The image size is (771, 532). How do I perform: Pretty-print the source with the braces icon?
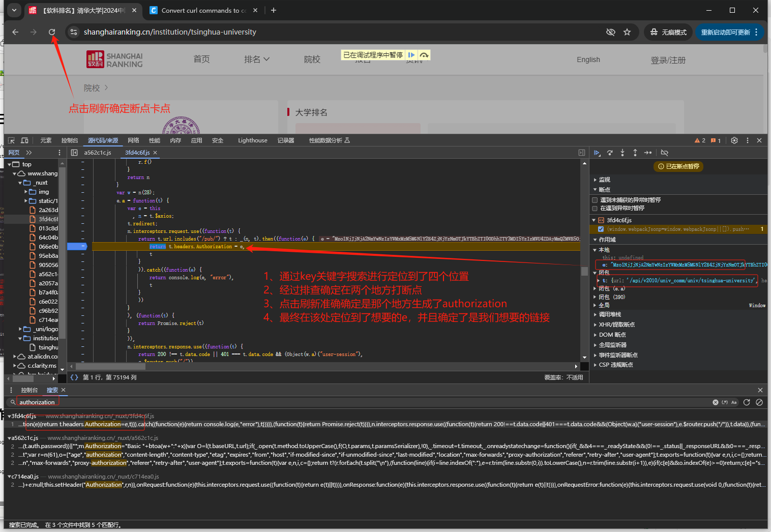click(x=74, y=377)
